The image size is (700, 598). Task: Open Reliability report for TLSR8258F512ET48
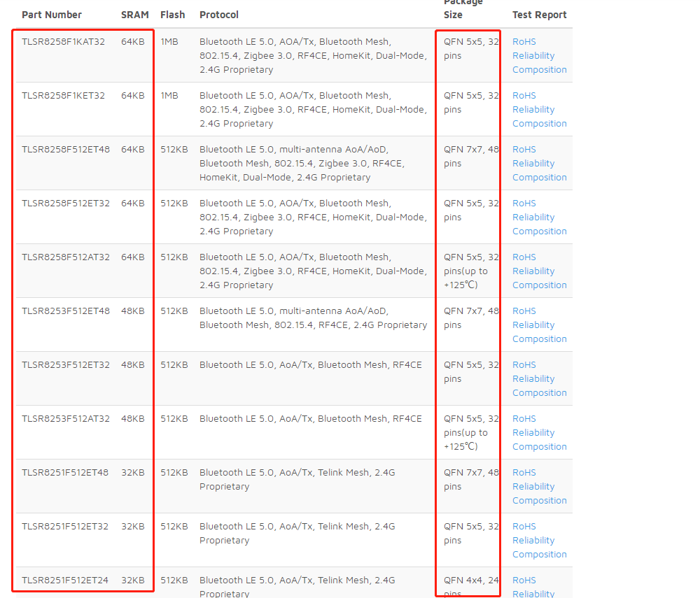(x=533, y=163)
